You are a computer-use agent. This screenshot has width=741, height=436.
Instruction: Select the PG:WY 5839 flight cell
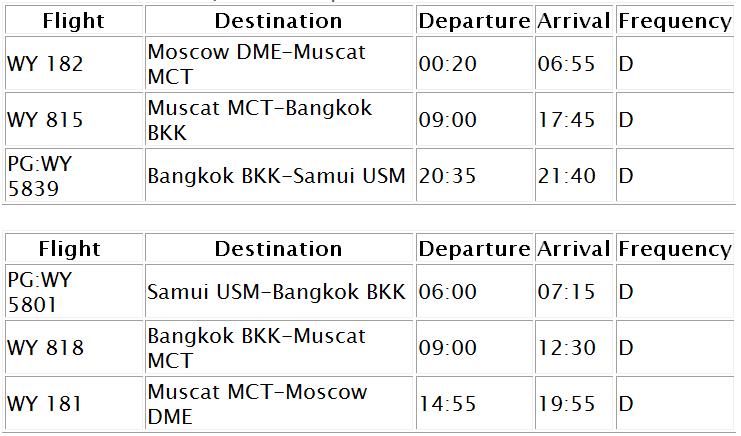pos(74,175)
